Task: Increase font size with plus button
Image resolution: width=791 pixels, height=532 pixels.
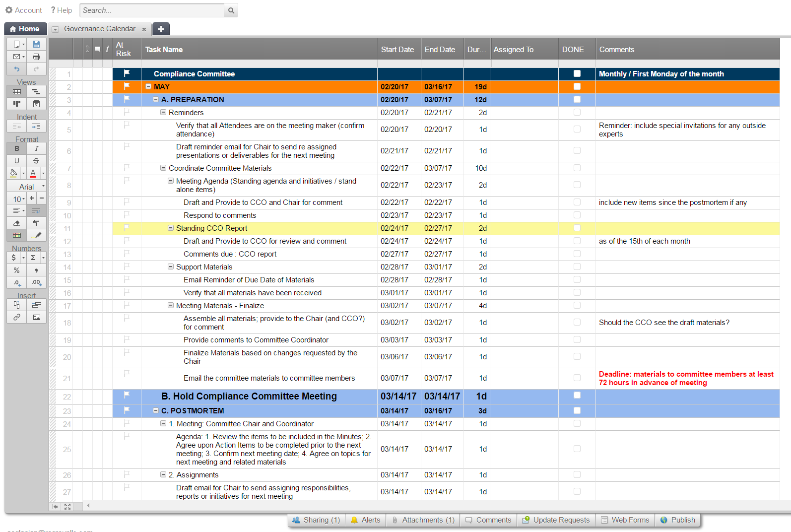Action: (32, 199)
